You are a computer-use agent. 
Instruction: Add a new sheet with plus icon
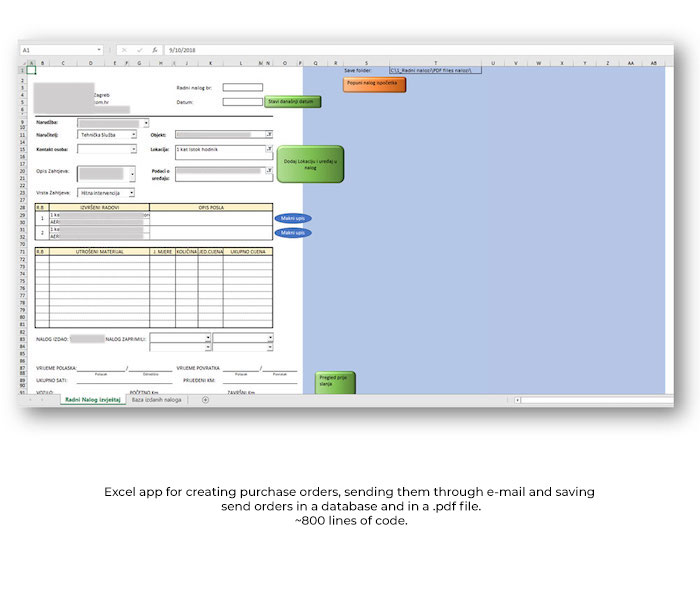tap(205, 400)
